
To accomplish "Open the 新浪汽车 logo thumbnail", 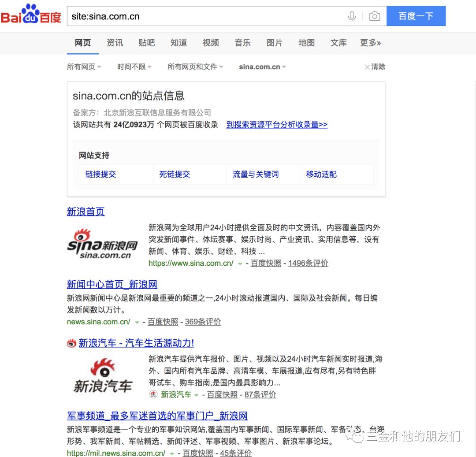I will (103, 375).
